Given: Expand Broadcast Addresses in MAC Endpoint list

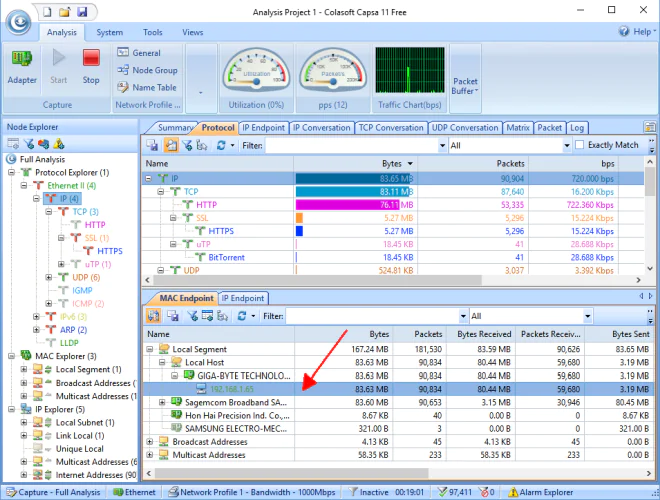Looking at the screenshot, I should click(x=150, y=441).
